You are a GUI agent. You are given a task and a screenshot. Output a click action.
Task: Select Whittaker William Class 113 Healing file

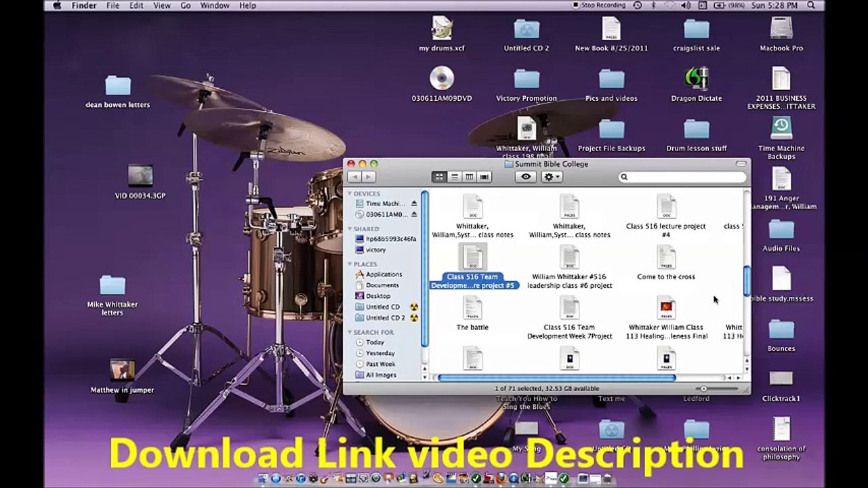pos(667,317)
